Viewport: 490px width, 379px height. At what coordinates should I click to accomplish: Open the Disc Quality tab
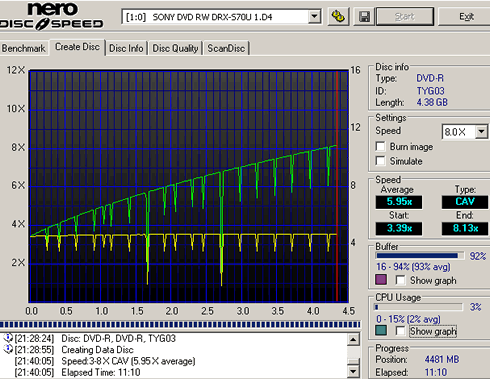pyautogui.click(x=175, y=49)
